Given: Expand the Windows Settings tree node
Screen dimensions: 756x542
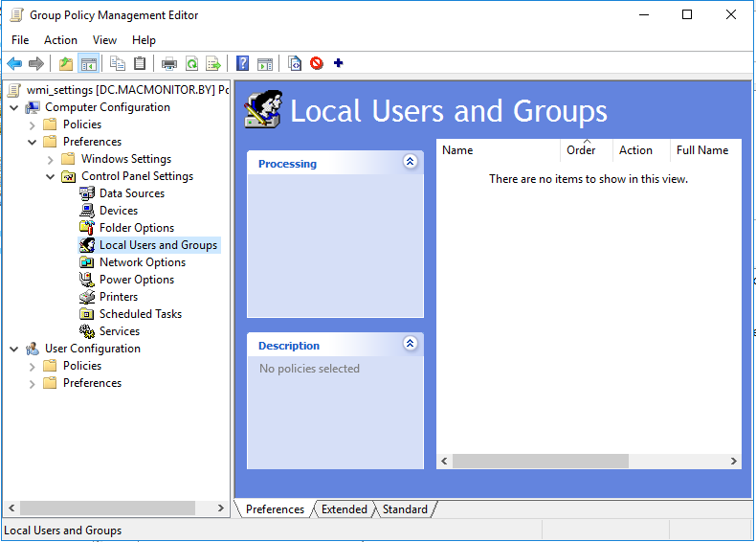Looking at the screenshot, I should pyautogui.click(x=51, y=159).
